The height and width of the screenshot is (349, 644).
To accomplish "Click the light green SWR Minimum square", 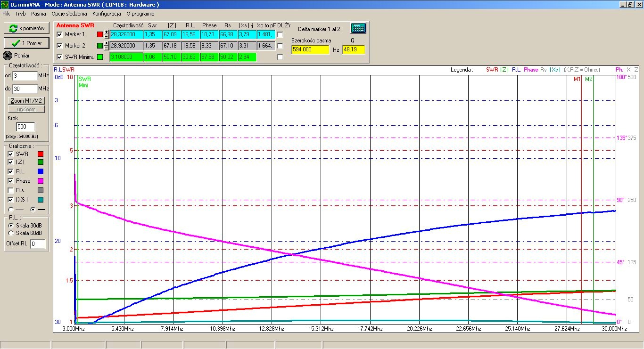I will pyautogui.click(x=99, y=57).
